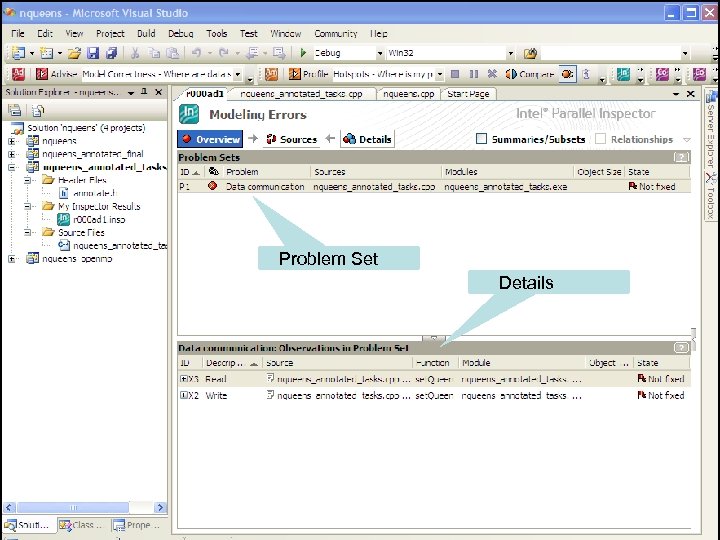The width and height of the screenshot is (720, 540).
Task: Click the Cut scissors icon
Action: pyautogui.click(x=135, y=53)
